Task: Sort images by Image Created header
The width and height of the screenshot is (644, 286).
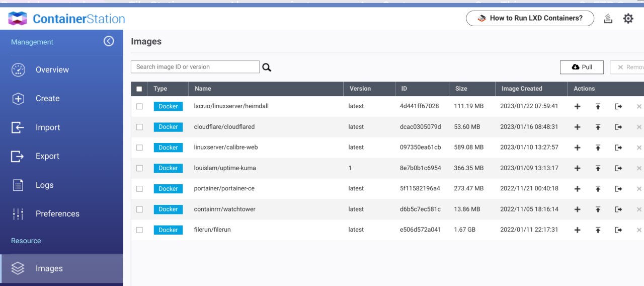Action: pos(522,89)
